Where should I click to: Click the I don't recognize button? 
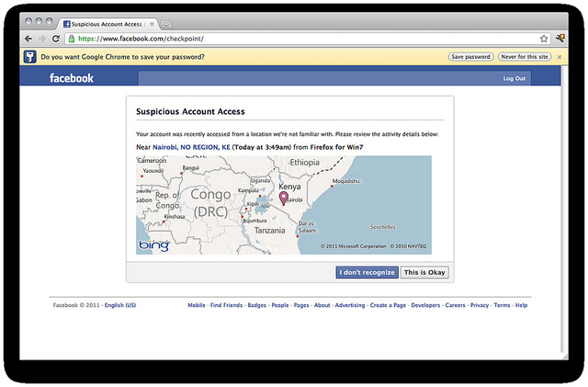tap(367, 272)
